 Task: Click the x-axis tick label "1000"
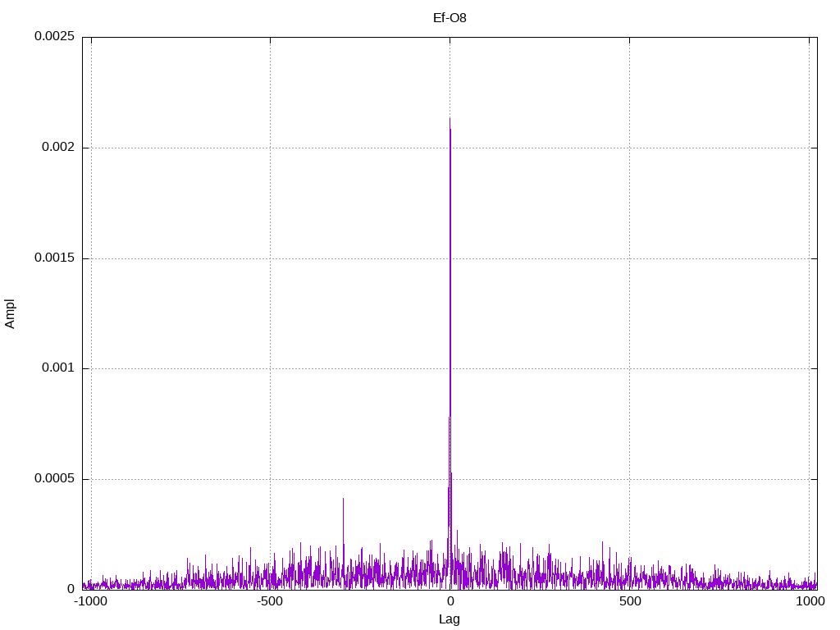[x=810, y=601]
